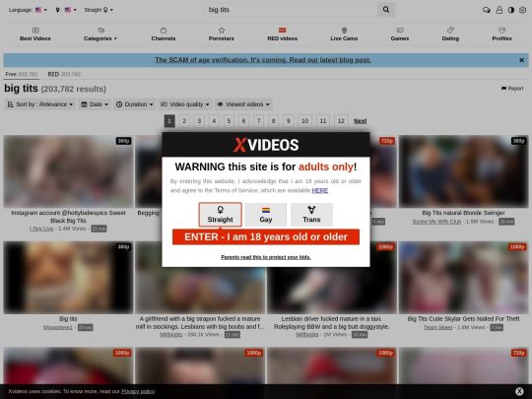
Task: Toggle the dark/light theme contrast icon
Action: 511,10
